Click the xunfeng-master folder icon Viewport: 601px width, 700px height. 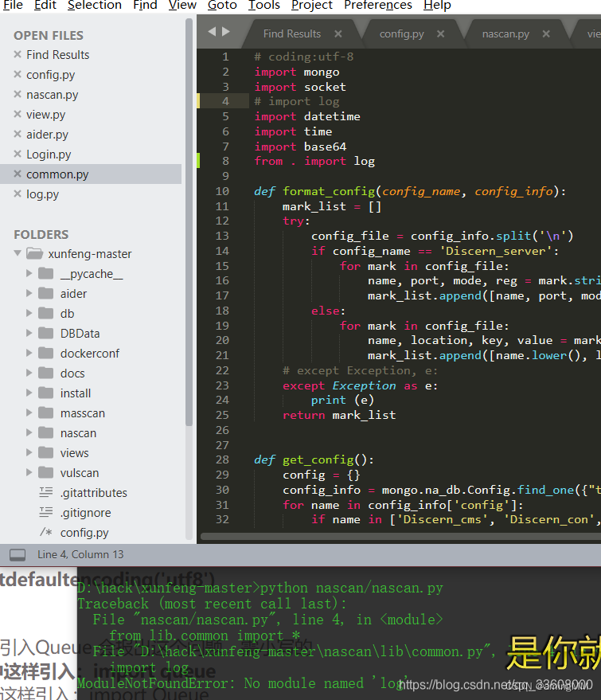pyautogui.click(x=35, y=253)
